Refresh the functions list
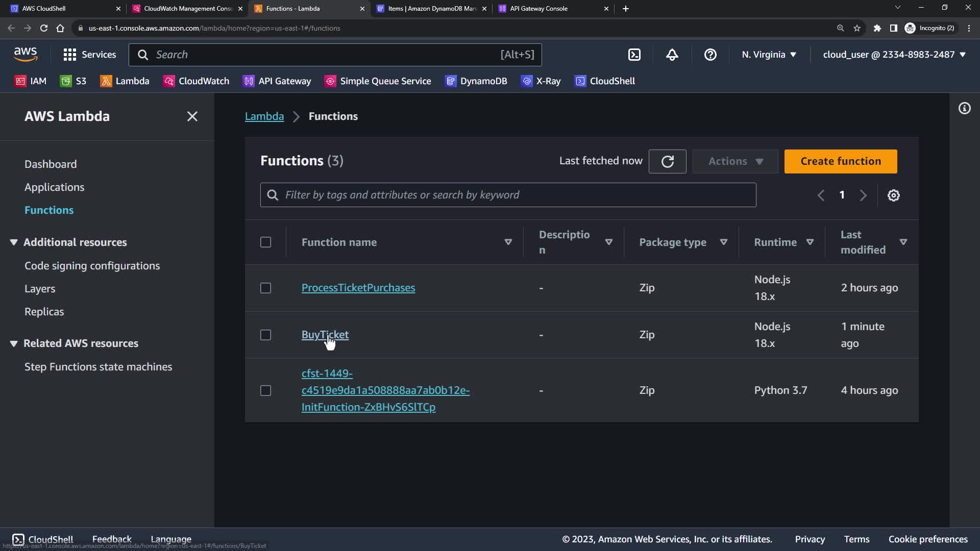This screenshot has height=551, width=980. tap(667, 161)
